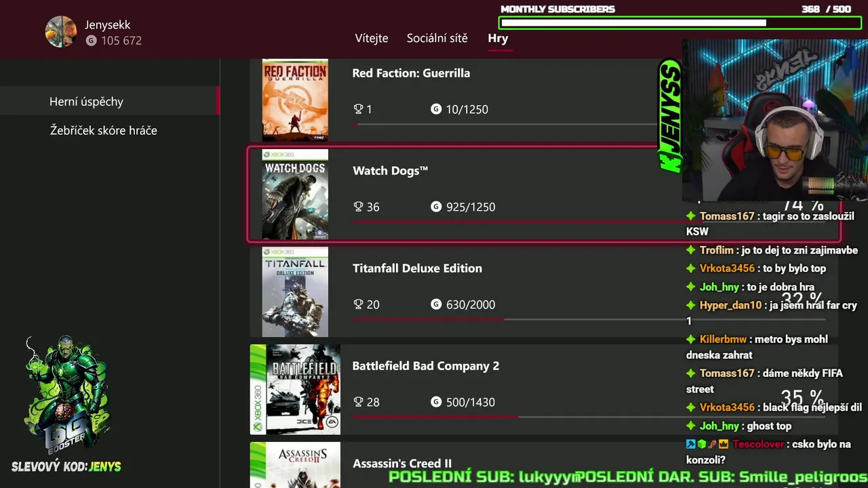The height and width of the screenshot is (488, 868).
Task: Click the gamerscore G icon under Jenysekk
Action: tap(92, 41)
